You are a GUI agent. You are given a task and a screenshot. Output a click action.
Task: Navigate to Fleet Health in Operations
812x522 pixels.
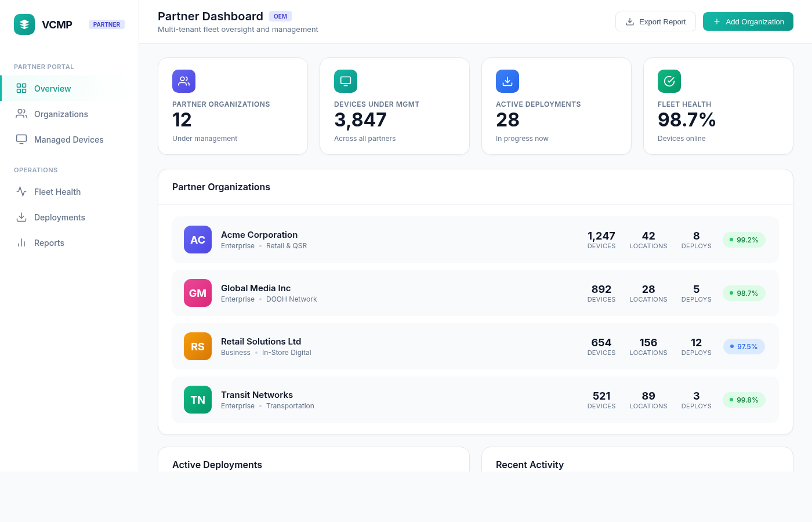pyautogui.click(x=57, y=192)
